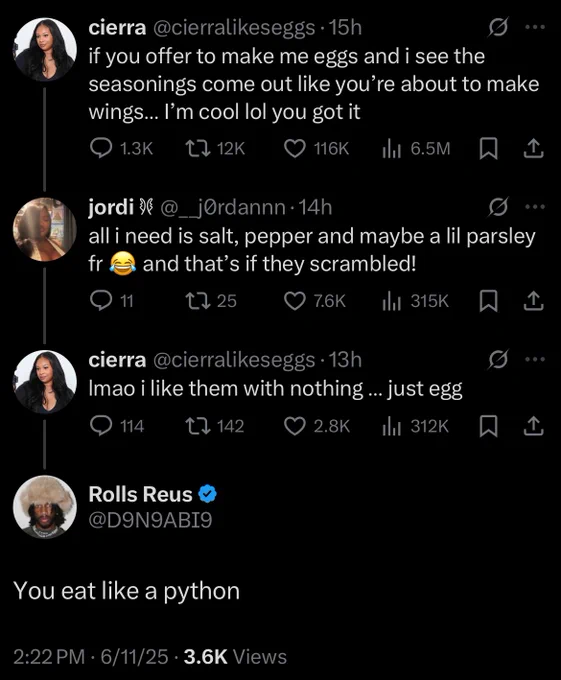Open @__j0rdannn profile handle
The width and height of the screenshot is (561, 680).
tap(223, 208)
